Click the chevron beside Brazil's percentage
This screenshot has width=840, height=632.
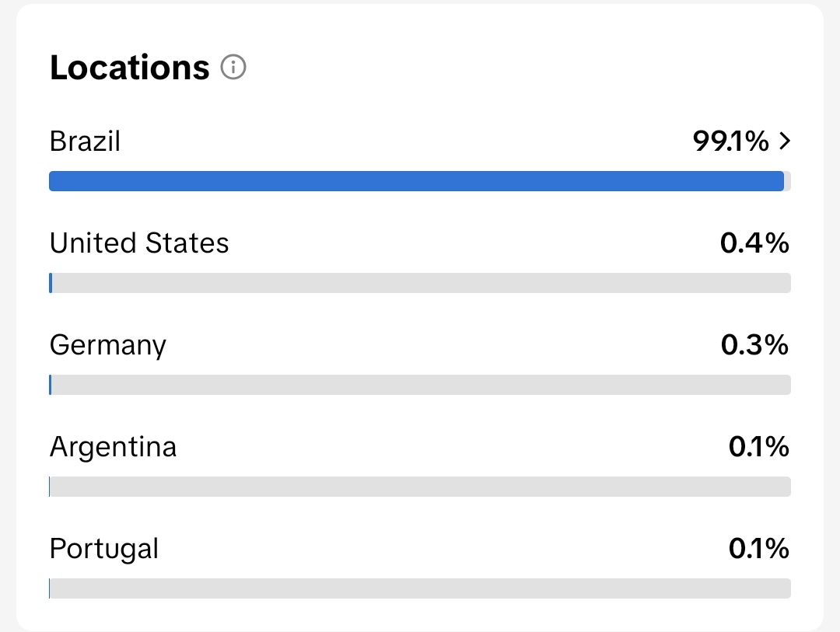pyautogui.click(x=786, y=141)
